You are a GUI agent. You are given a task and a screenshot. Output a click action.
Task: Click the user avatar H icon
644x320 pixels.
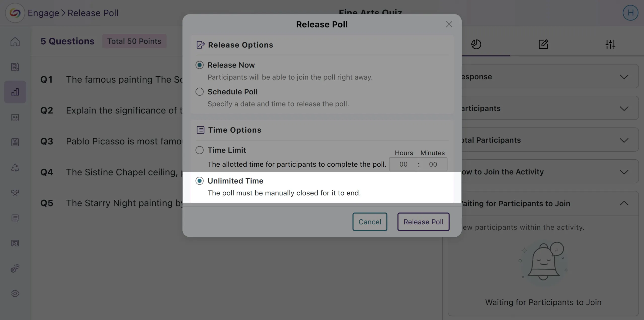pyautogui.click(x=630, y=13)
